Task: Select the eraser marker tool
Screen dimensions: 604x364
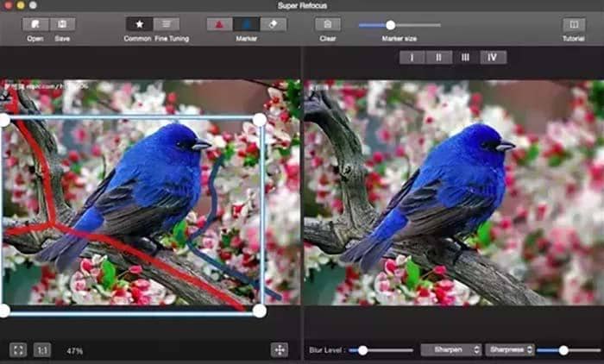Action: point(274,24)
